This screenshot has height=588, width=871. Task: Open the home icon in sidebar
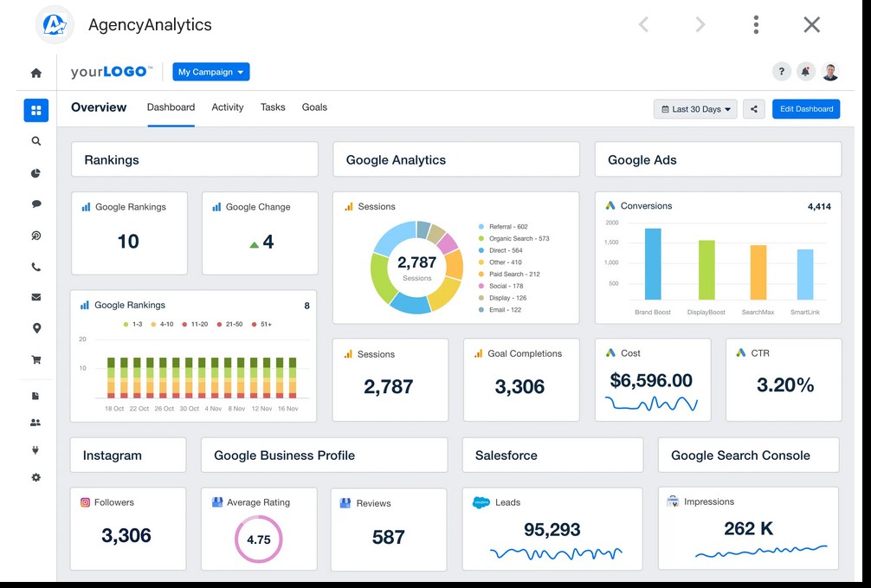[36, 73]
